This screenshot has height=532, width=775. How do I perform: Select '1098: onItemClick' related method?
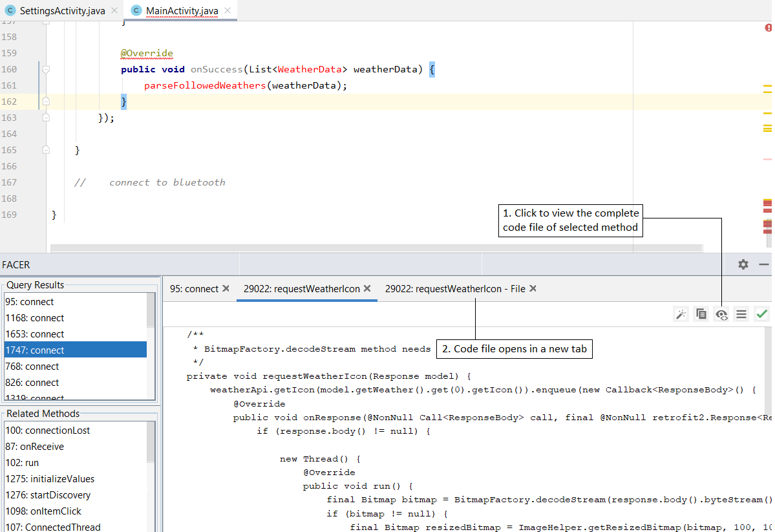[76, 511]
